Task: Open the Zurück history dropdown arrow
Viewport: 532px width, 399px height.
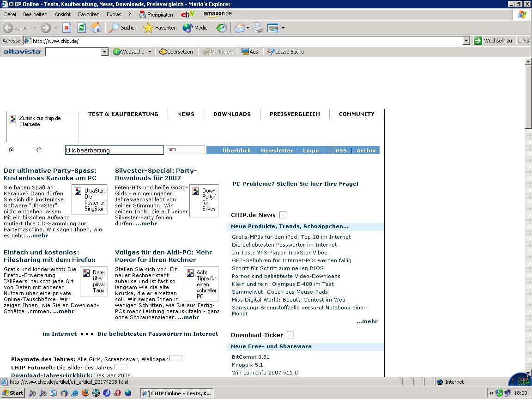Action: (35, 28)
